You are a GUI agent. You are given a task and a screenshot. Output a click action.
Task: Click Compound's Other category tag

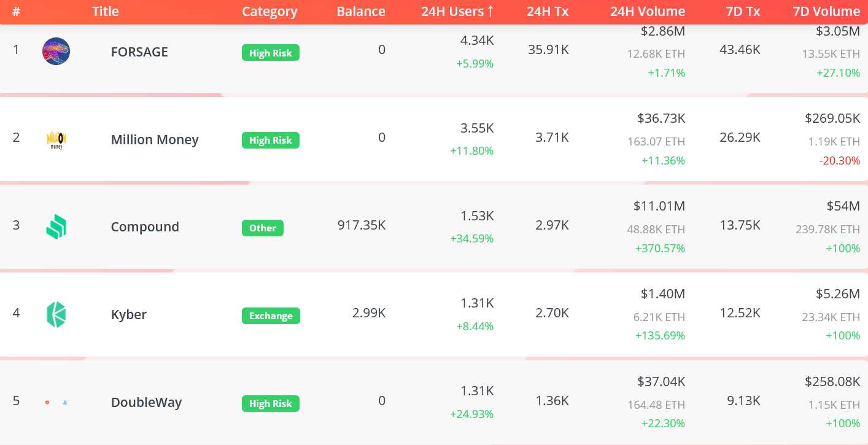(263, 228)
